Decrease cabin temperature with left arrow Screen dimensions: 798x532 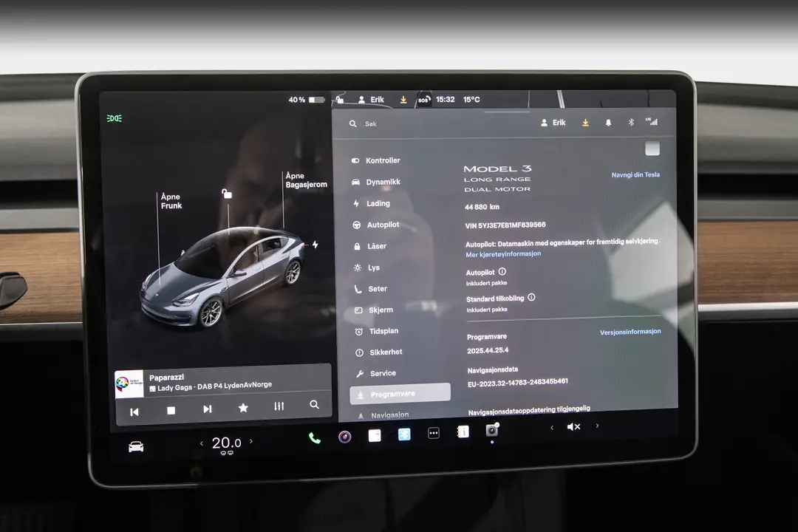pyautogui.click(x=202, y=443)
